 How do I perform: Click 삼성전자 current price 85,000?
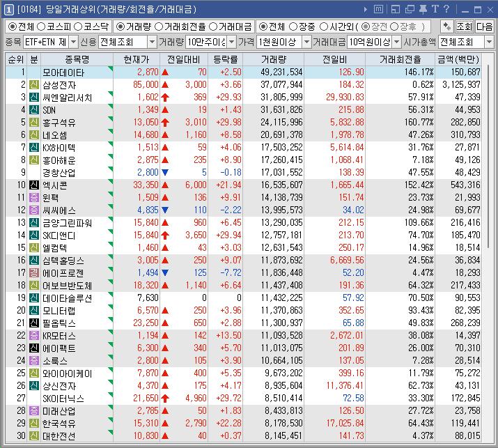tap(146, 85)
